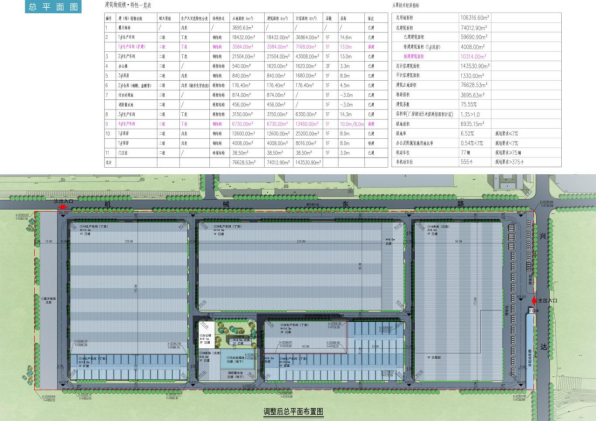
Task: Click the large top-center workshop roof
Action: [300, 266]
